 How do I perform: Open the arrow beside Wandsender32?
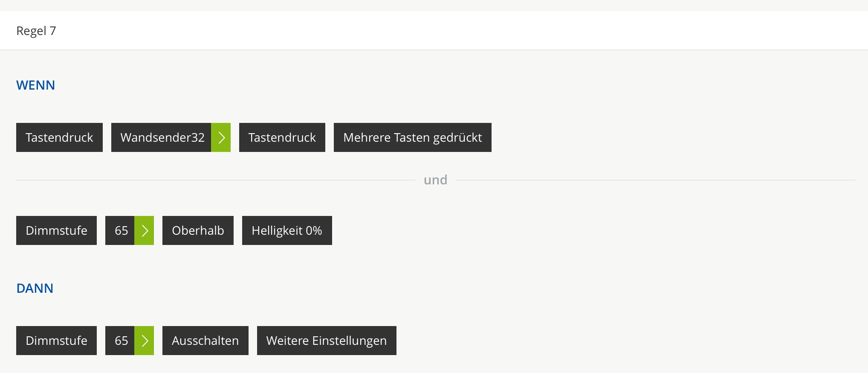point(221,137)
